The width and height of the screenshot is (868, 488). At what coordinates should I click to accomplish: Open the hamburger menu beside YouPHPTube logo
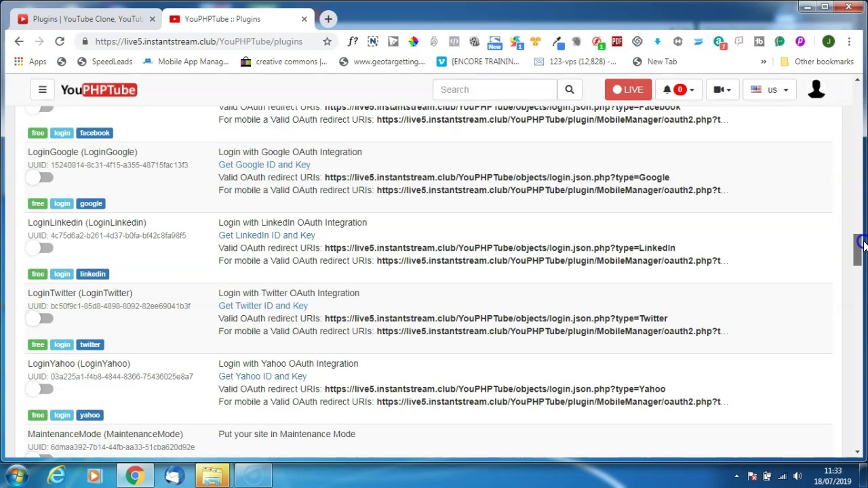42,89
